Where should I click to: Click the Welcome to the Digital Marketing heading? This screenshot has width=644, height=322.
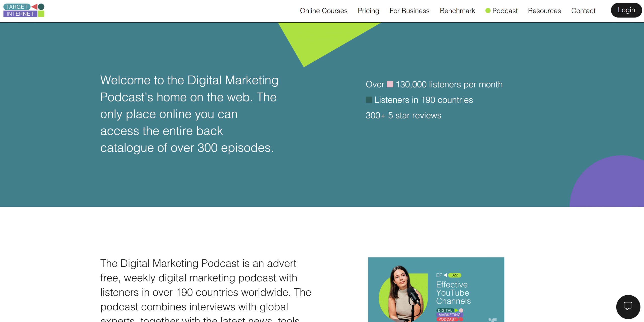(189, 114)
